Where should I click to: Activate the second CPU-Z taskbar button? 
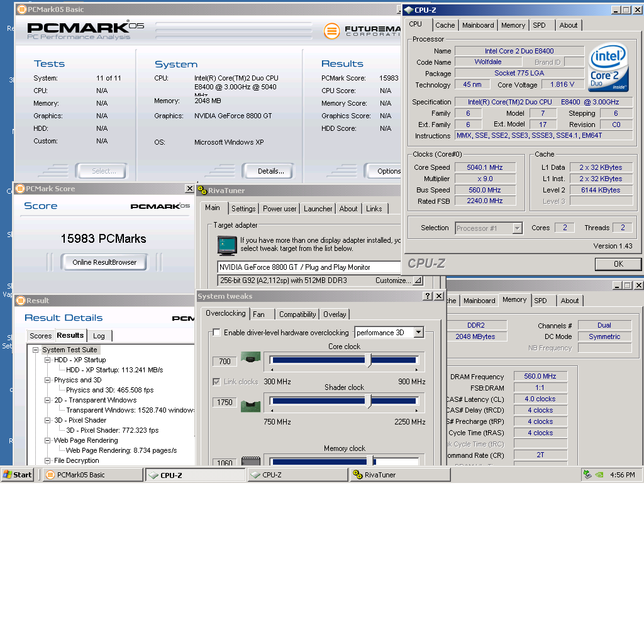point(297,475)
